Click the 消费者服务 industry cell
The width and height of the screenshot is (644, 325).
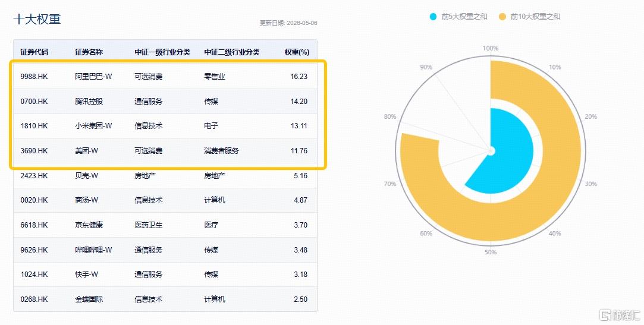(x=221, y=150)
